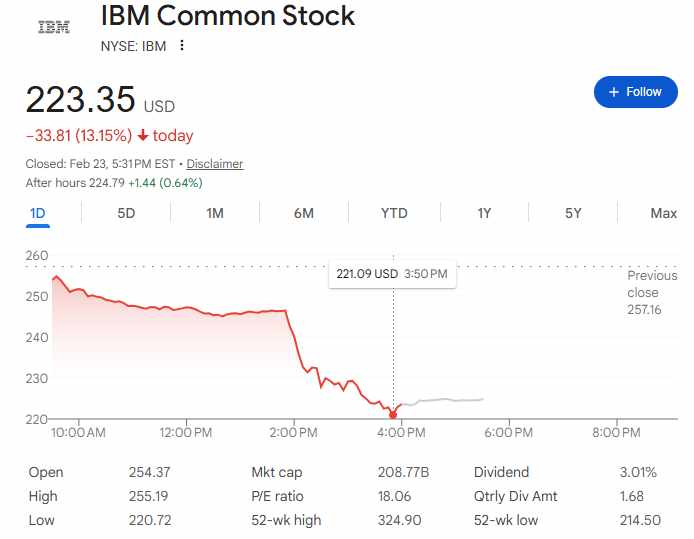The image size is (694, 539).
Task: Select the YTD chart range tab
Action: coord(394,213)
